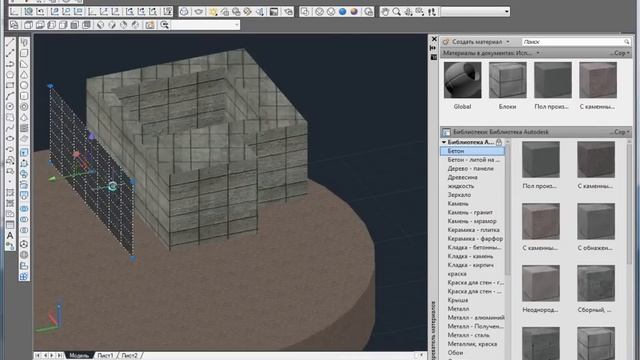
Task: Select the Неоднород... library material swatch
Action: coord(540,284)
